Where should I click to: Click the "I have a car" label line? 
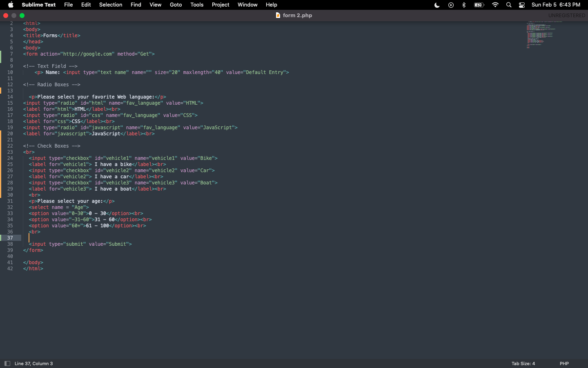[x=96, y=177]
